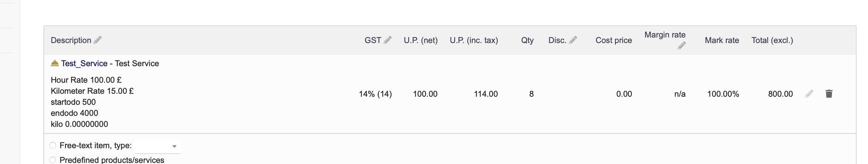
Task: Click the Disc. column pencil icon
Action: (573, 40)
